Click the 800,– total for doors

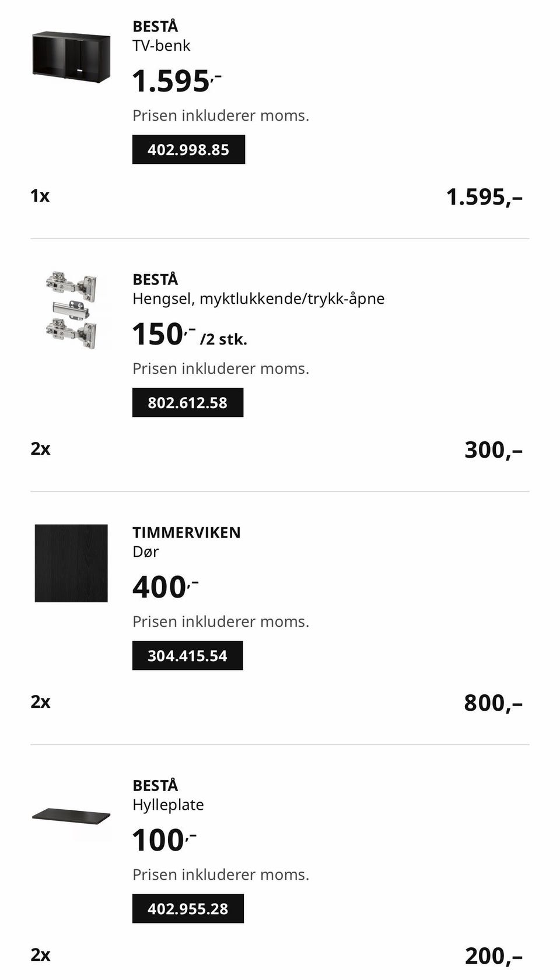tap(494, 703)
